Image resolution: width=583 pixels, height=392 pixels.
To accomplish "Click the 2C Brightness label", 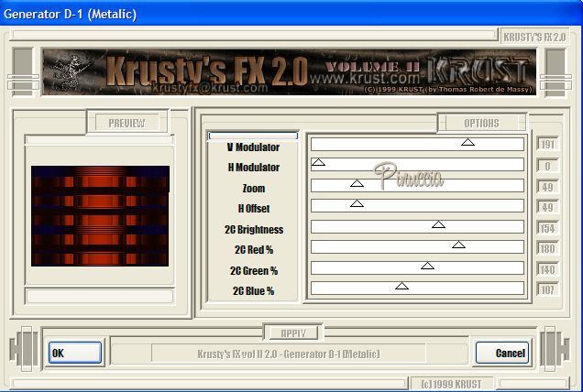I will pos(254,230).
